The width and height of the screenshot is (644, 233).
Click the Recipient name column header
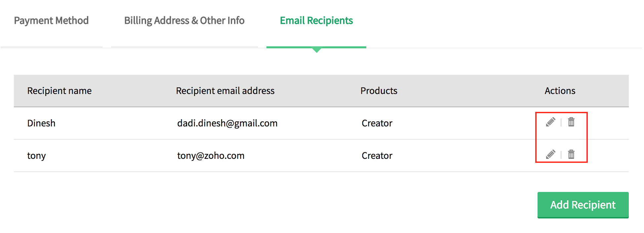pyautogui.click(x=60, y=91)
